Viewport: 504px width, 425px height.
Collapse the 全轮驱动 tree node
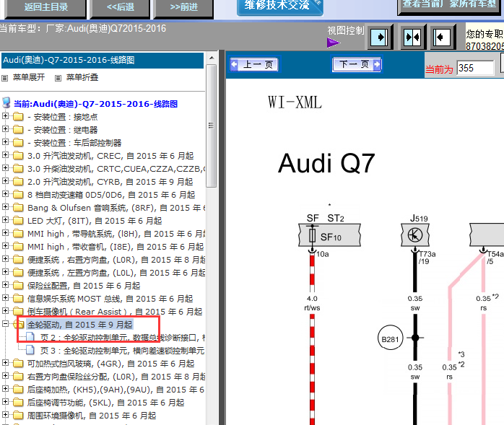(x=5, y=324)
